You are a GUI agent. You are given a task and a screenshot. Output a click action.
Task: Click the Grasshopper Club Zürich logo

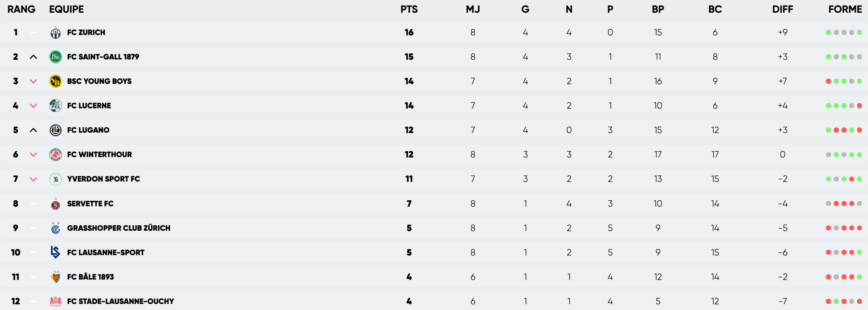pos(56,228)
